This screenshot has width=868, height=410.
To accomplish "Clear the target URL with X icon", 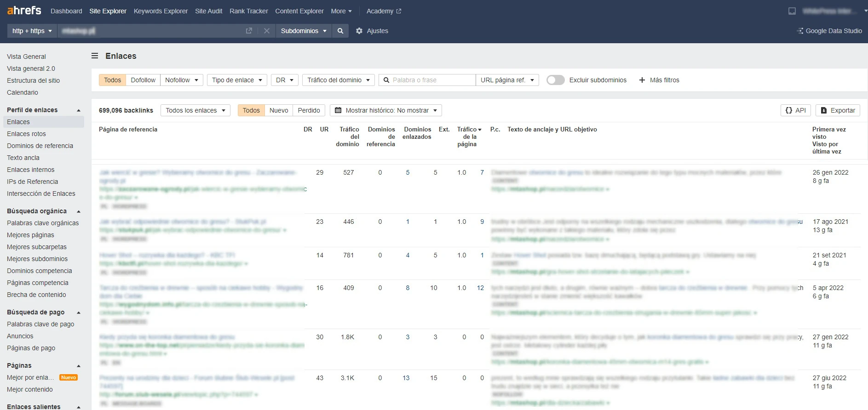I will [x=266, y=31].
